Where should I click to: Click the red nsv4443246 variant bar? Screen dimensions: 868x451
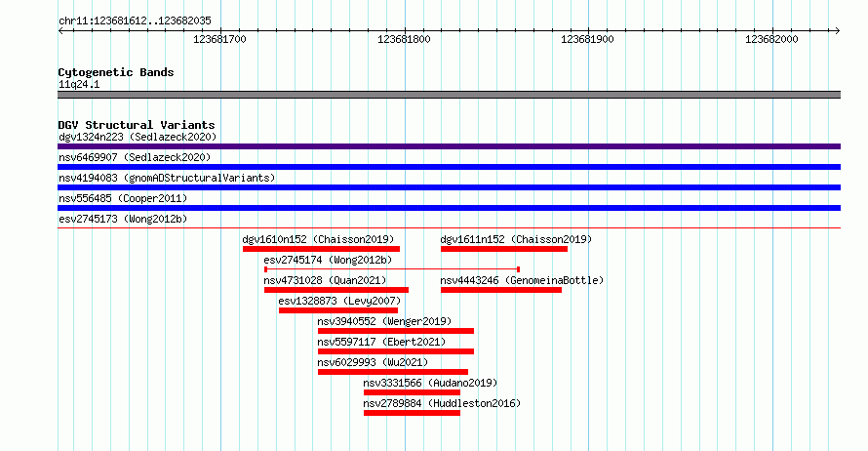(x=501, y=290)
